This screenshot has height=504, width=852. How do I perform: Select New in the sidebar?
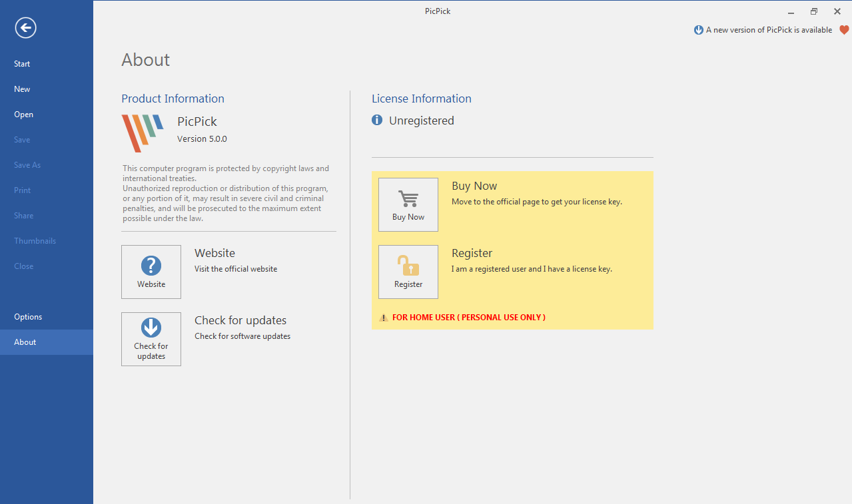47,89
